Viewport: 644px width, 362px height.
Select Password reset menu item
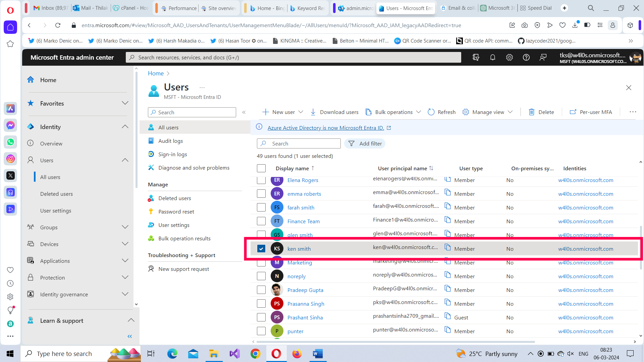[x=176, y=212]
